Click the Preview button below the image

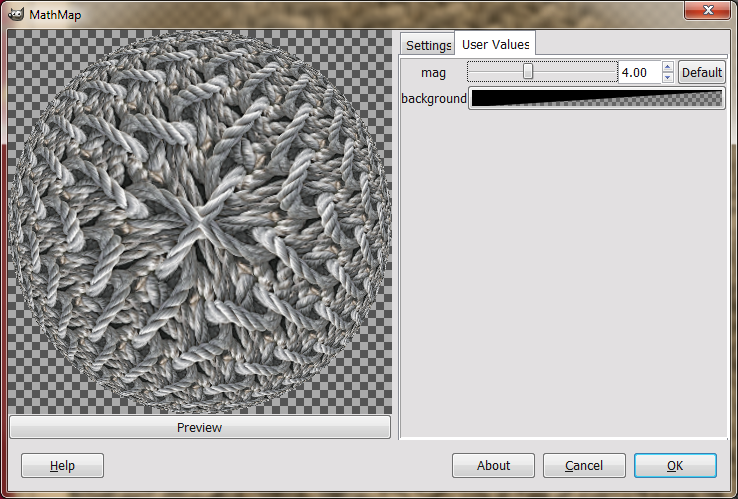click(x=200, y=427)
